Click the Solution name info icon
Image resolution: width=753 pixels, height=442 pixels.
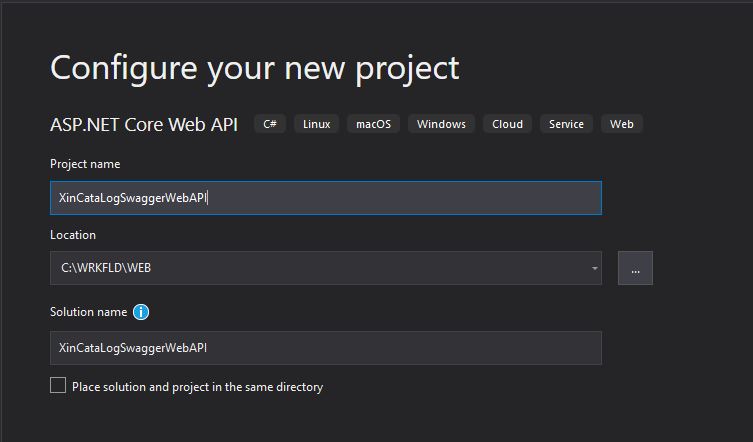141,312
